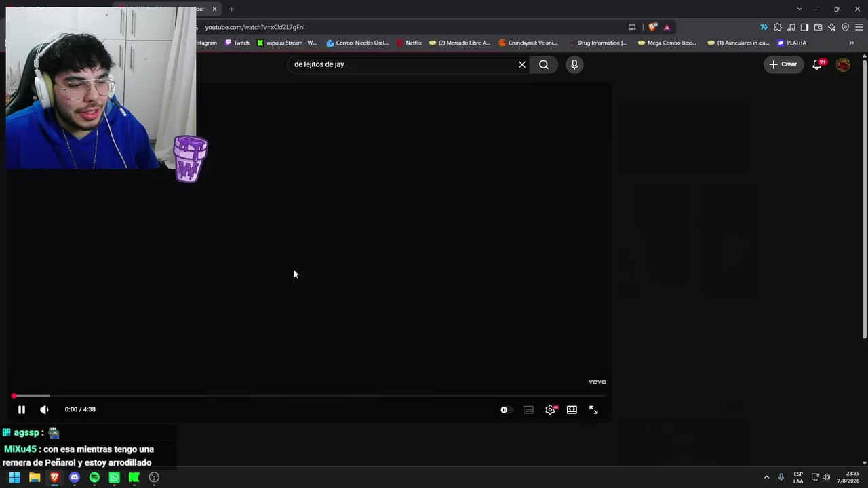Open the Auriculares in-ear bookmark

738,43
